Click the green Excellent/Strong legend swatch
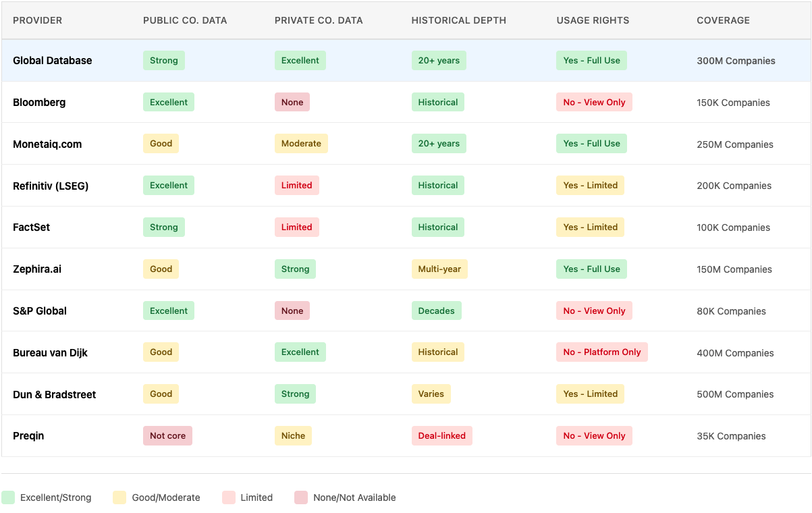 coord(8,497)
